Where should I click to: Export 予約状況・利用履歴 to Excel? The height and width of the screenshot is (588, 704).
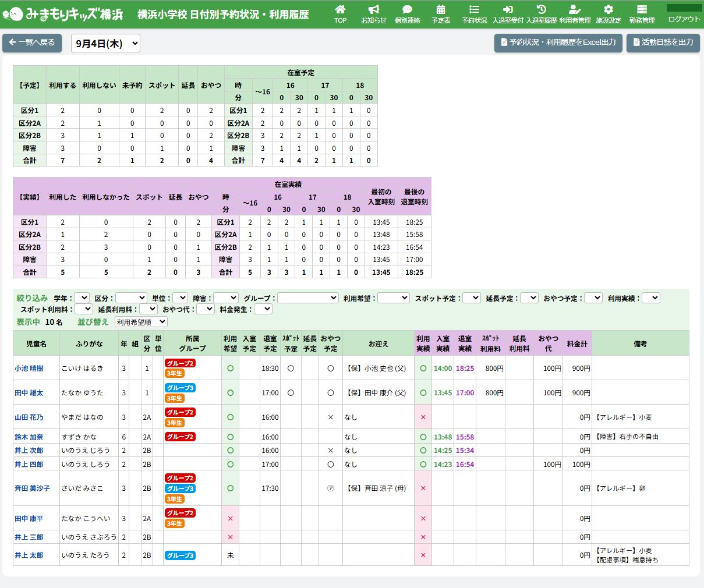pyautogui.click(x=558, y=42)
